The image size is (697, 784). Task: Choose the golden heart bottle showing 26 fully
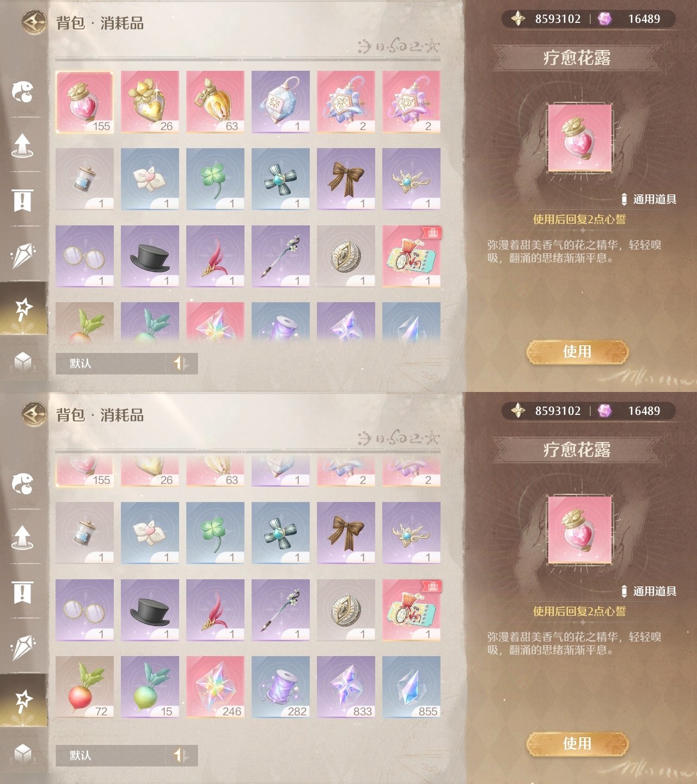150,102
